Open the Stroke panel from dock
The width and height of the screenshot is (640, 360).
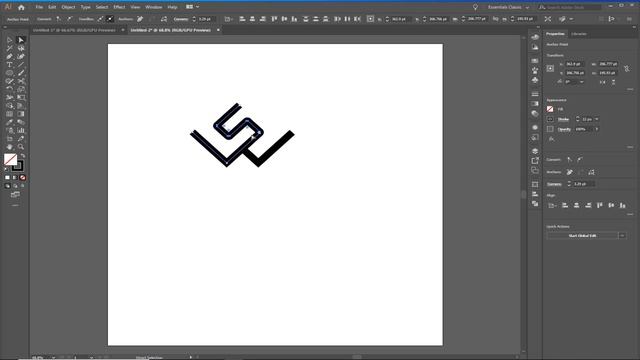pyautogui.click(x=535, y=94)
